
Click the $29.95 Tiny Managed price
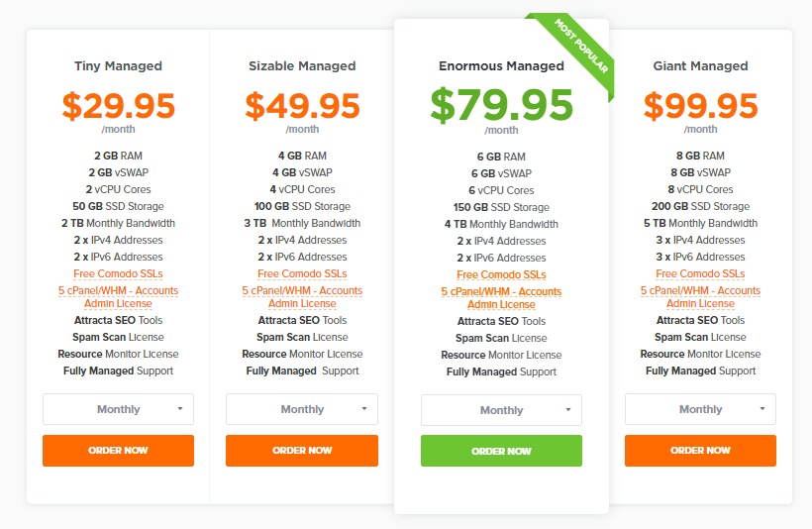click(x=119, y=106)
